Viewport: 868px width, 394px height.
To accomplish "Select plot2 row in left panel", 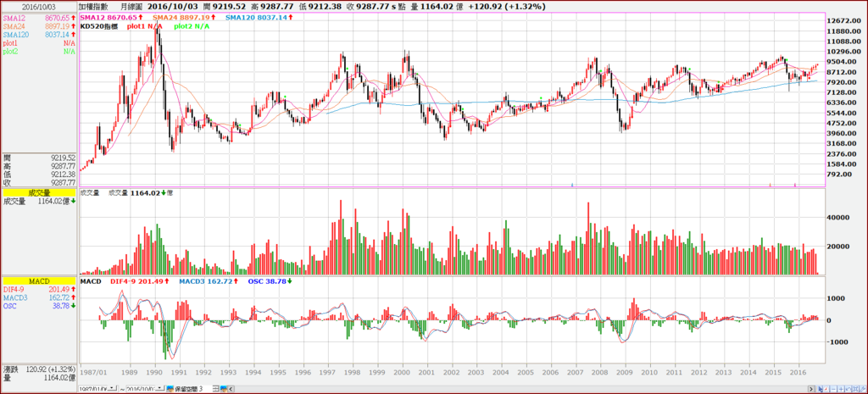I will pyautogui.click(x=39, y=51).
